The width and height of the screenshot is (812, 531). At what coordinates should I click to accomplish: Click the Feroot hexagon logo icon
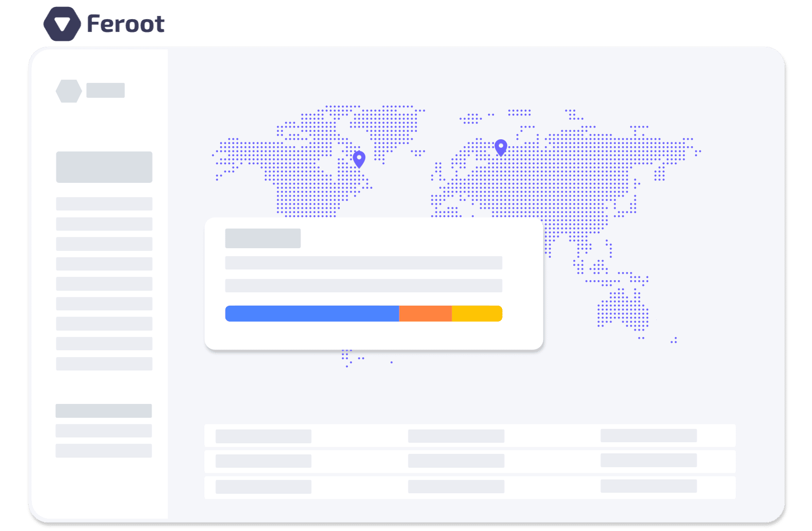tap(62, 24)
